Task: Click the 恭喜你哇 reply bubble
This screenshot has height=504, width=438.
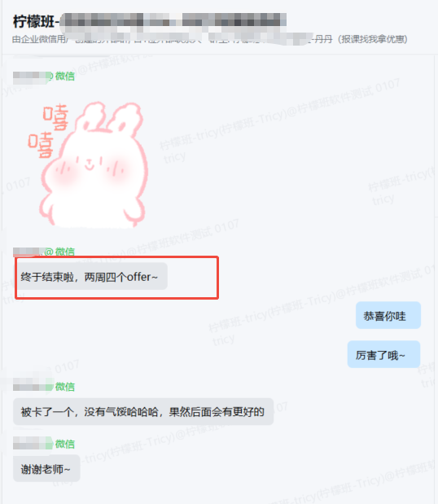Action: 388,315
